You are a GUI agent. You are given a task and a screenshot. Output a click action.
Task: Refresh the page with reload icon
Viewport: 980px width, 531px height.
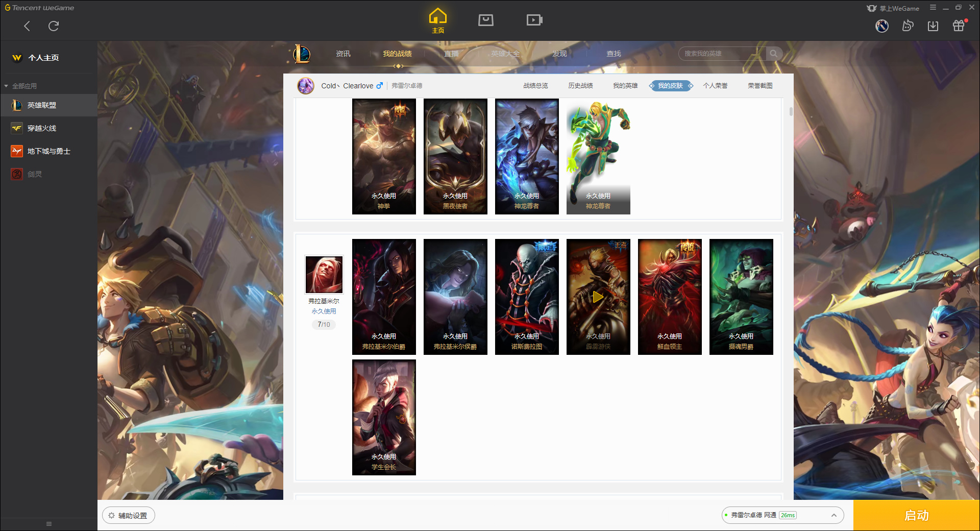click(54, 26)
